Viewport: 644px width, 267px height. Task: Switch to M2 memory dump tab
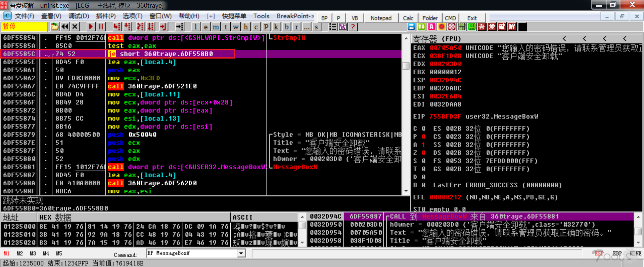point(20,254)
